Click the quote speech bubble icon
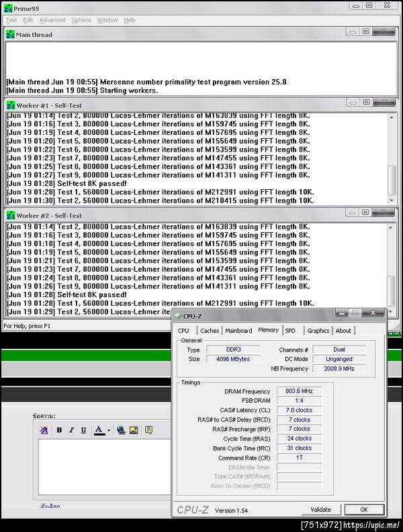Image resolution: width=403 pixels, height=532 pixels. (148, 430)
